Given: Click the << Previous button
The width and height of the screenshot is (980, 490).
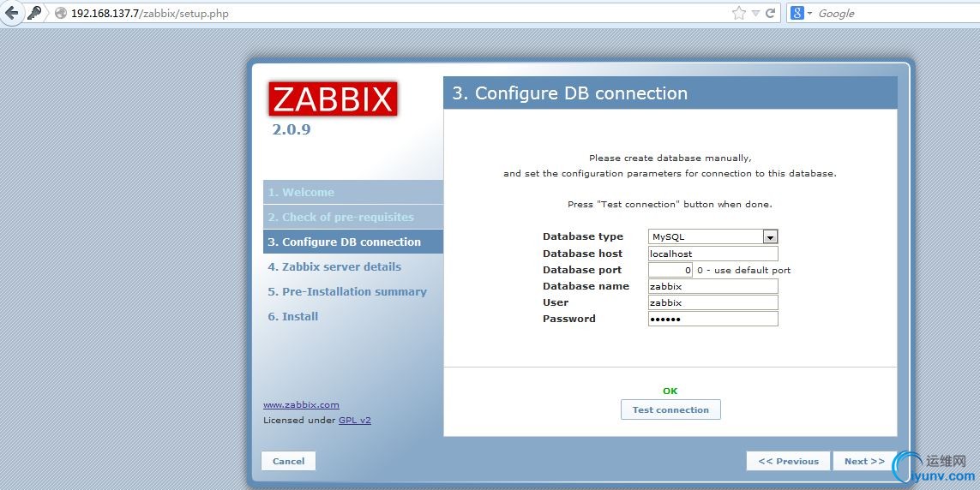Looking at the screenshot, I should (788, 461).
